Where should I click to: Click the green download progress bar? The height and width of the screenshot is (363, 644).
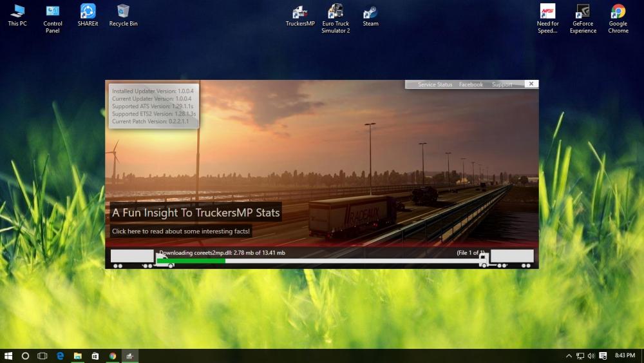point(200,261)
